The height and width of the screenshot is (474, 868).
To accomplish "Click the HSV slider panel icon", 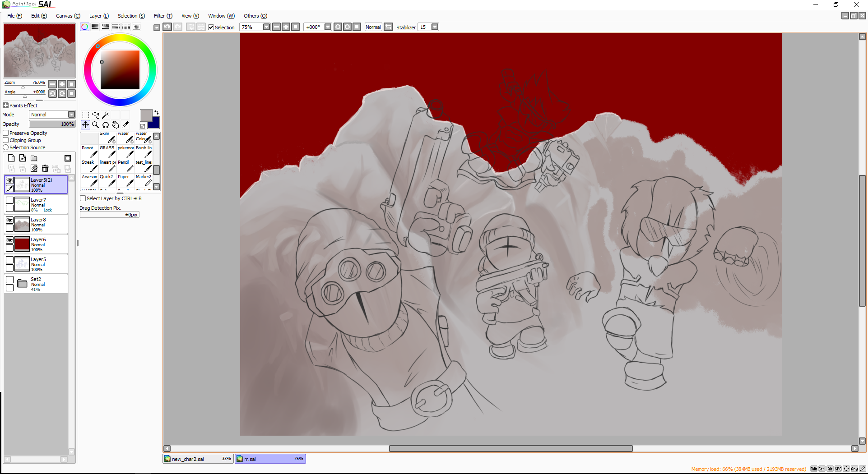I will tap(105, 27).
